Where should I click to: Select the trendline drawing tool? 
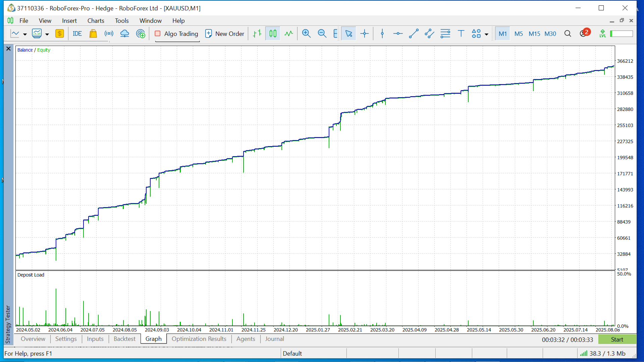414,34
